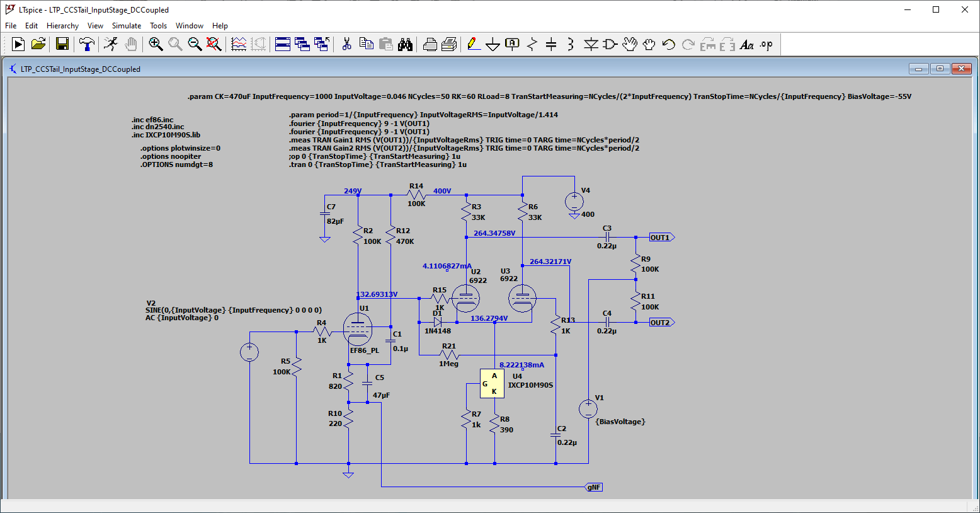Click the OUT1 output label

point(662,238)
